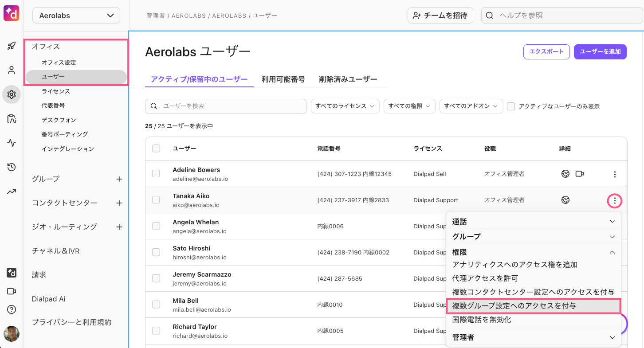Screen dimensions: 644x348
Task: Open the すべての権限 filter dropdown
Action: pyautogui.click(x=409, y=106)
